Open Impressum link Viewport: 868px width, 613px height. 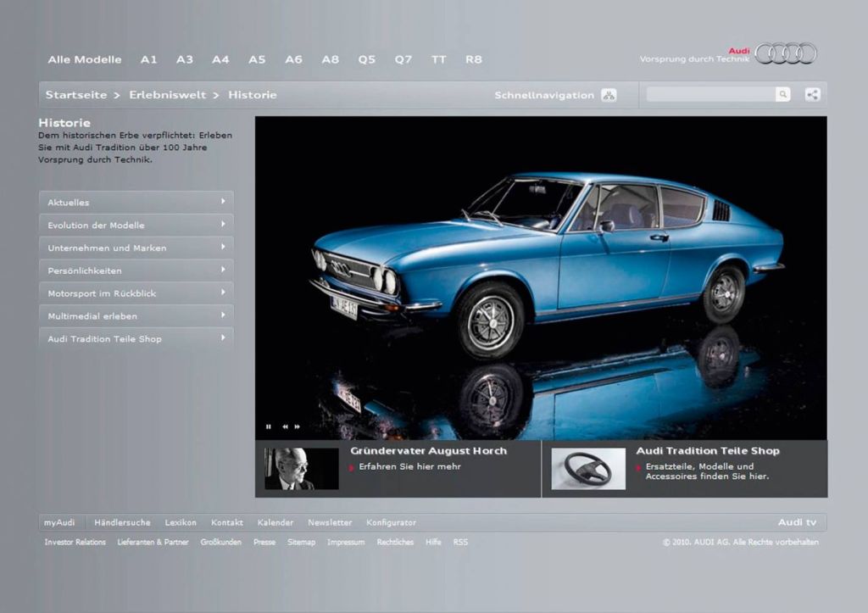(346, 542)
